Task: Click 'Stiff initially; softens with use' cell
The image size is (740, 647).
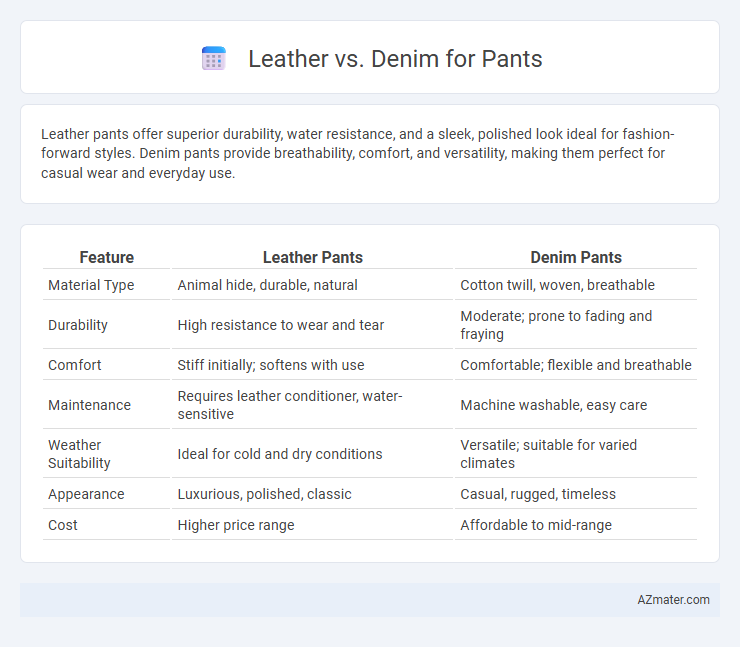Action: click(270, 365)
